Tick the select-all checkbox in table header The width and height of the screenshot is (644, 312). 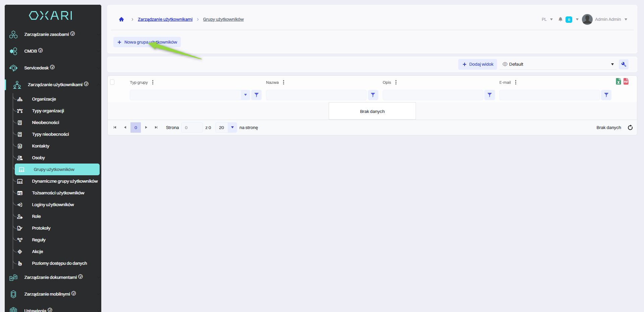[x=112, y=82]
